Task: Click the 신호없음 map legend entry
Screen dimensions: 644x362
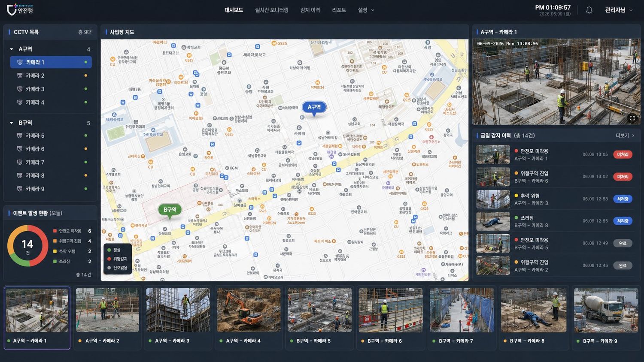Action: pos(117,268)
